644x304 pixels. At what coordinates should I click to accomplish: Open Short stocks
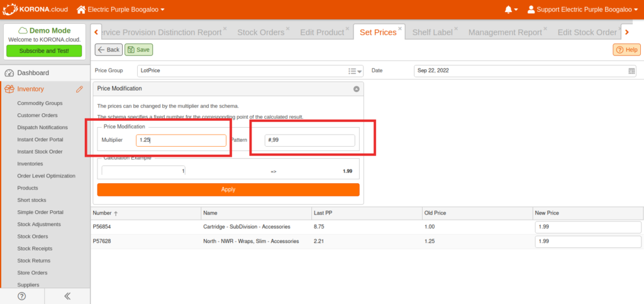31,200
